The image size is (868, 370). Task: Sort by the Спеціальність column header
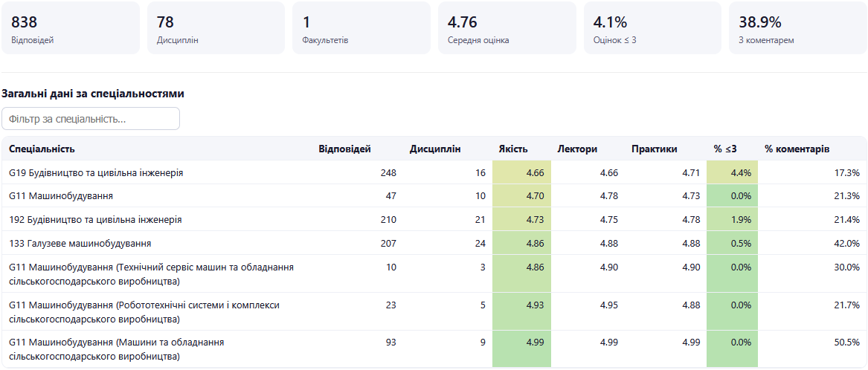[x=42, y=149]
